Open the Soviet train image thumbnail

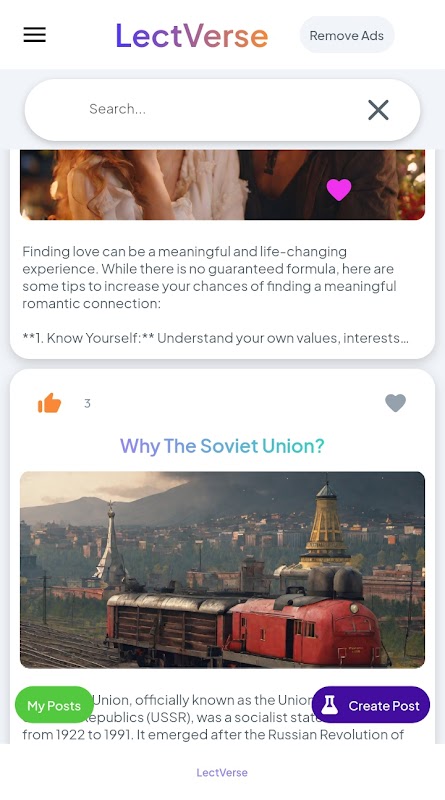point(222,570)
